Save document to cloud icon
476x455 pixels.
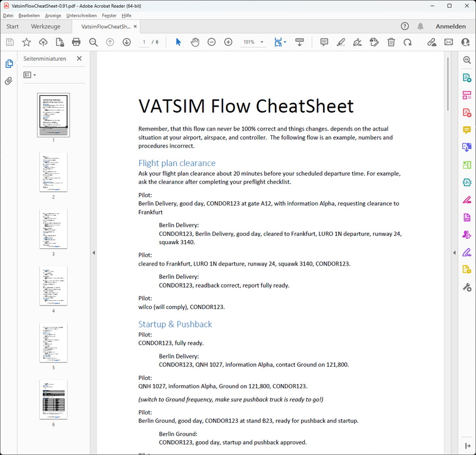(42, 42)
